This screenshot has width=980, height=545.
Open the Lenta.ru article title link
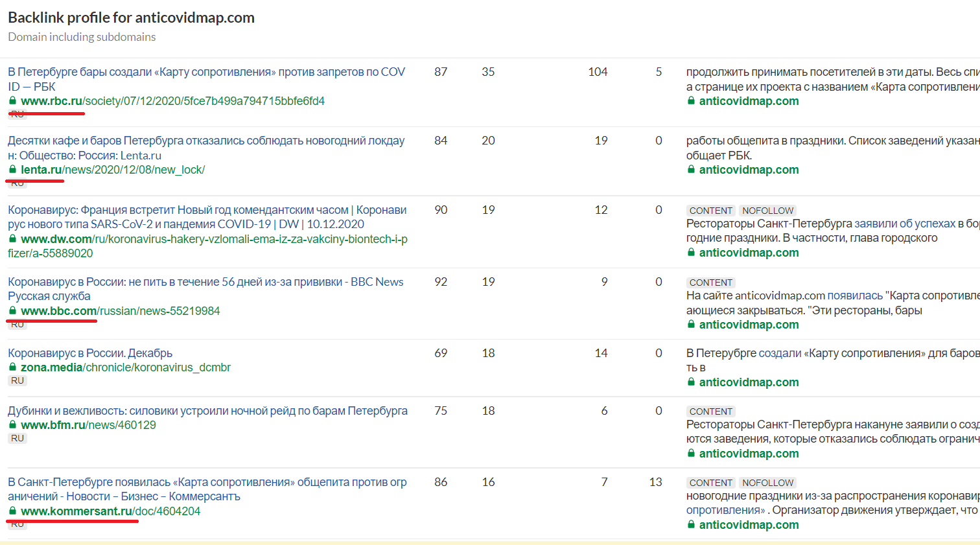tap(206, 148)
